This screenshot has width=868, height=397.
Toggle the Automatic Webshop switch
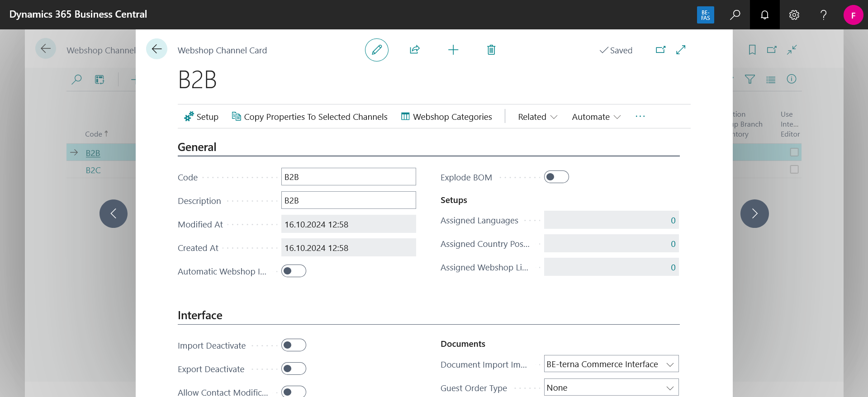[x=294, y=271]
